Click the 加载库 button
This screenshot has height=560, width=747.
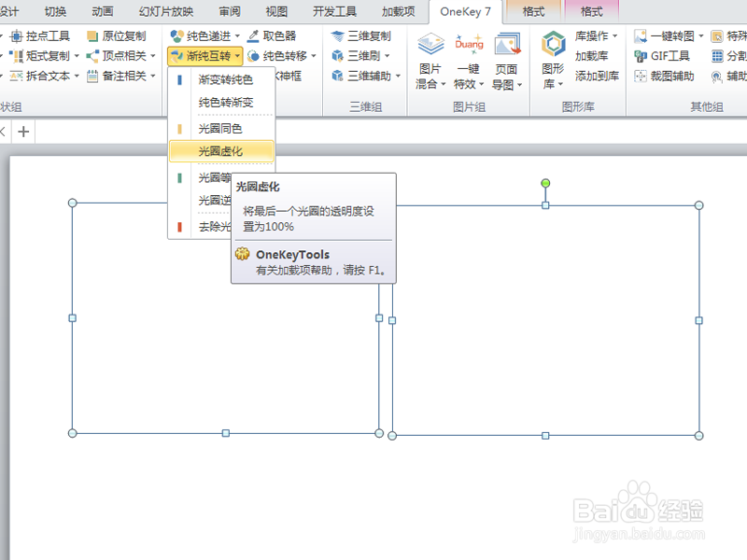click(591, 56)
